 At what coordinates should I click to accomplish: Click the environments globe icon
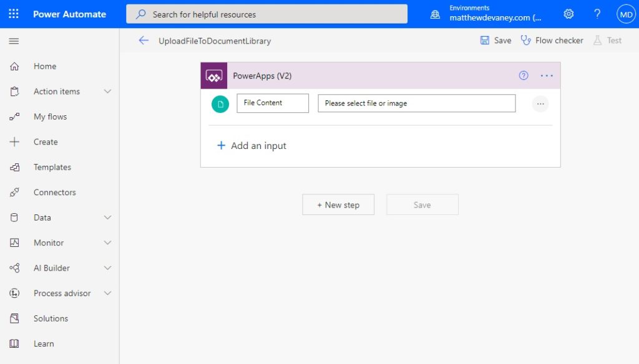click(x=435, y=15)
